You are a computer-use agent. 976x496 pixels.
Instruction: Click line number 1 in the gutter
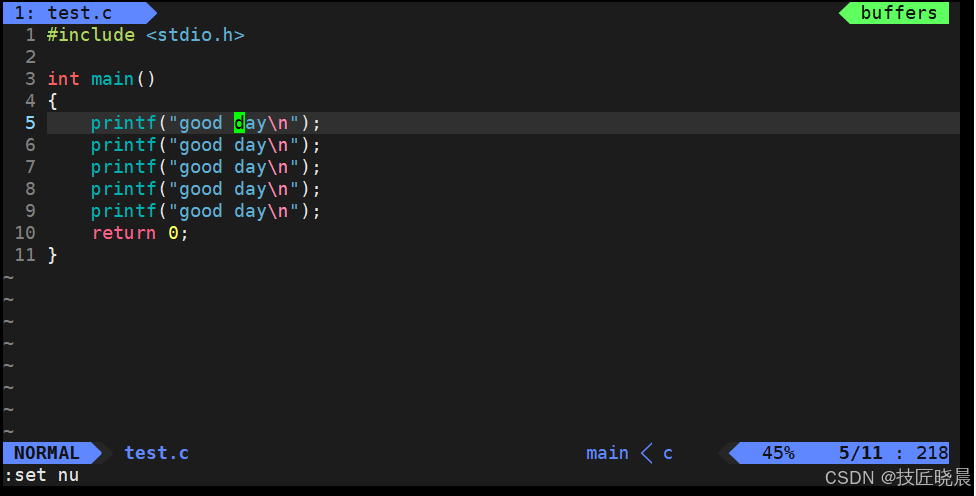tap(30, 35)
